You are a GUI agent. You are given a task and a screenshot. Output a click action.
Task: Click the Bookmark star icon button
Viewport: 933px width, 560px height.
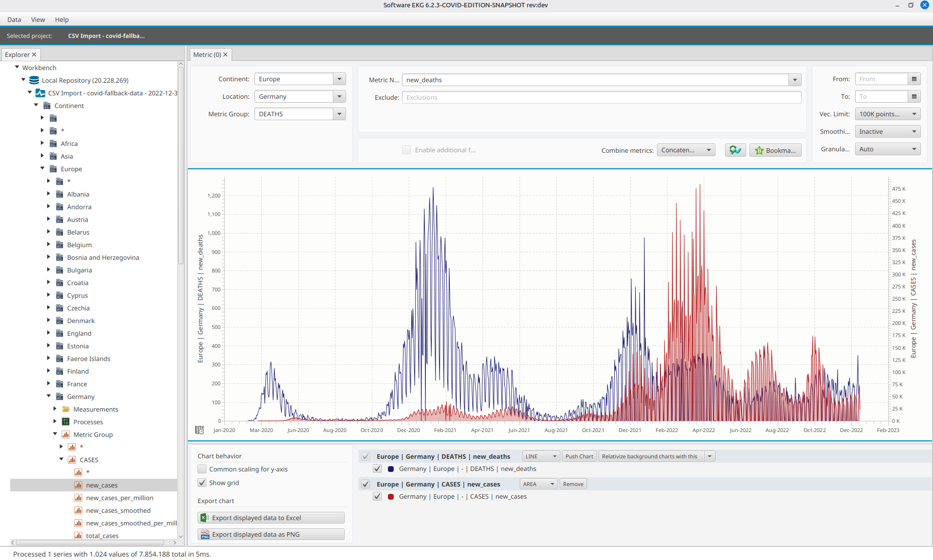pos(759,151)
